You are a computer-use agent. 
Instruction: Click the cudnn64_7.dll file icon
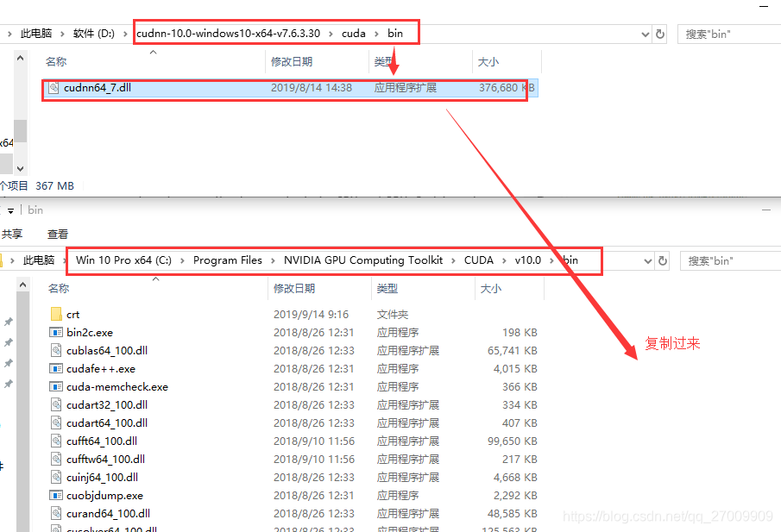[54, 88]
